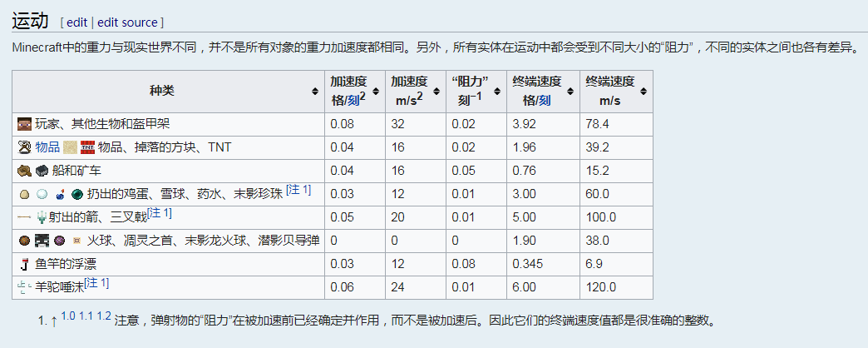Select the 100.0 cell in arrow row
Viewport: 868px width, 348px height.
click(x=616, y=218)
